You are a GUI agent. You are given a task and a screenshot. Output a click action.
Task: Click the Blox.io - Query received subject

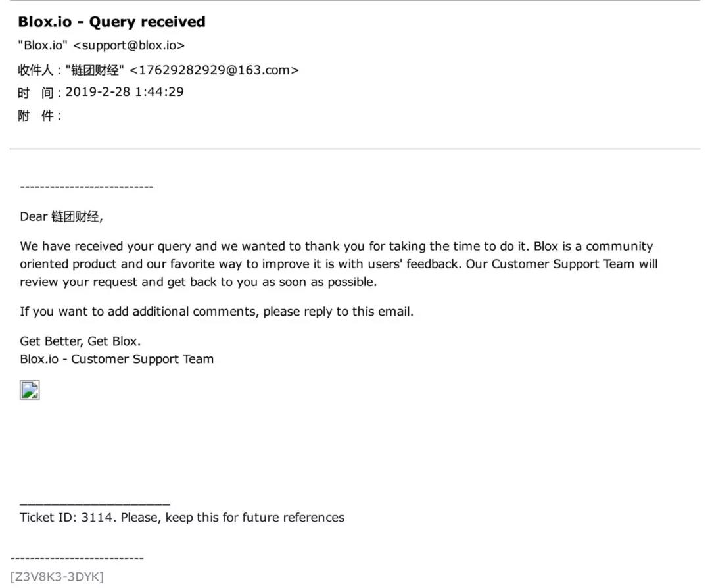pyautogui.click(x=112, y=22)
